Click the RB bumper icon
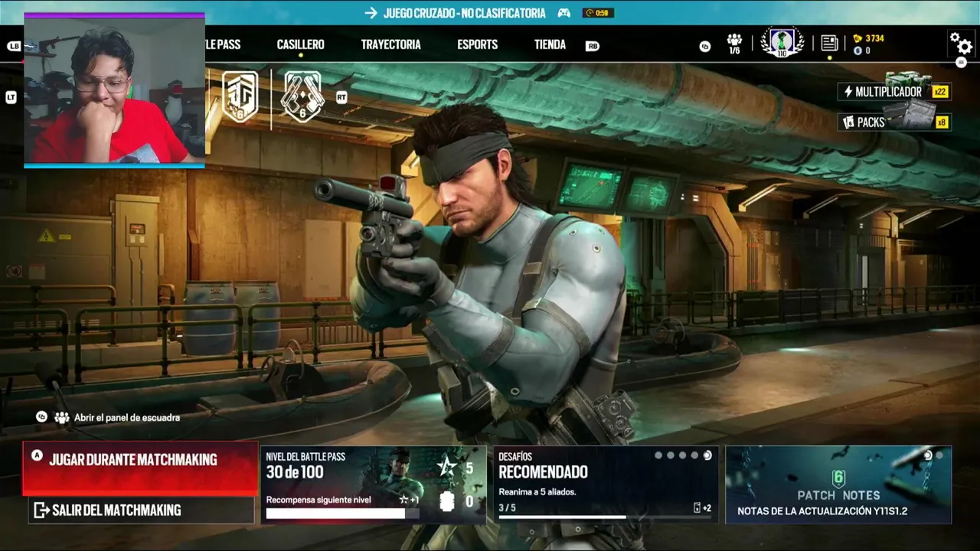The height and width of the screenshot is (551, 980). tap(592, 46)
